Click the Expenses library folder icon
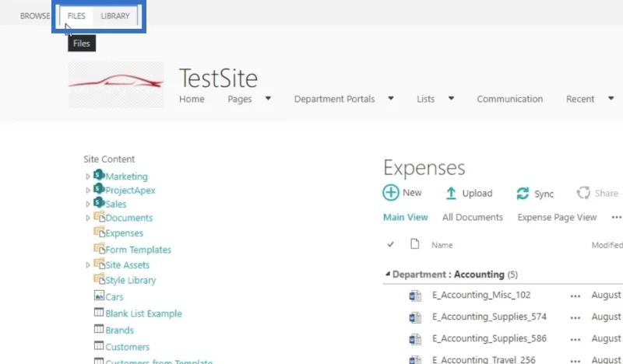This screenshot has width=623, height=364. [x=100, y=232]
